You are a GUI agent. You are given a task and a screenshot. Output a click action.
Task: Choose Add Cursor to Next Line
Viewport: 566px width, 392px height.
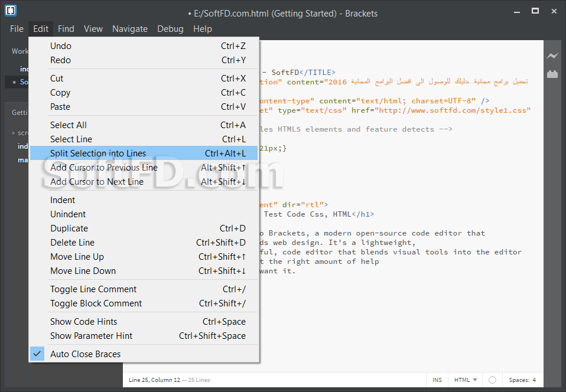click(144, 182)
